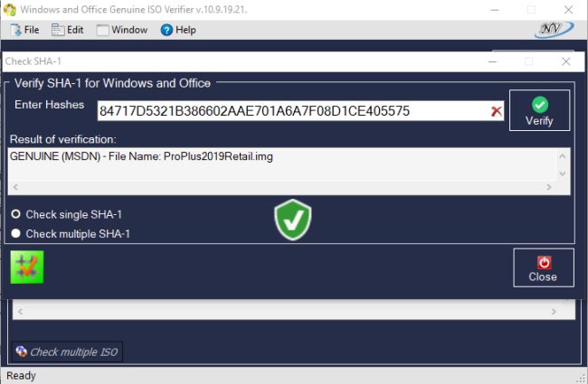Open the File menu
The width and height of the screenshot is (588, 384).
point(24,30)
